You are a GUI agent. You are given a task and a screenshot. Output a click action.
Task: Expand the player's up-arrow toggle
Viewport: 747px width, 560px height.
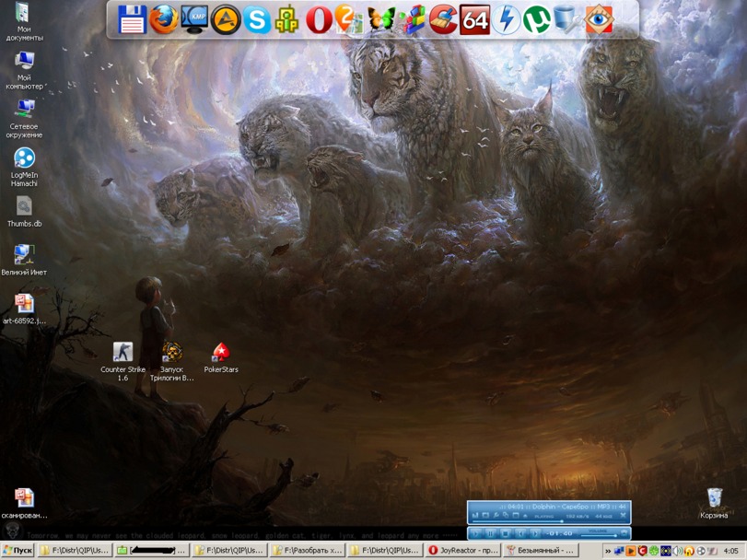(525, 516)
